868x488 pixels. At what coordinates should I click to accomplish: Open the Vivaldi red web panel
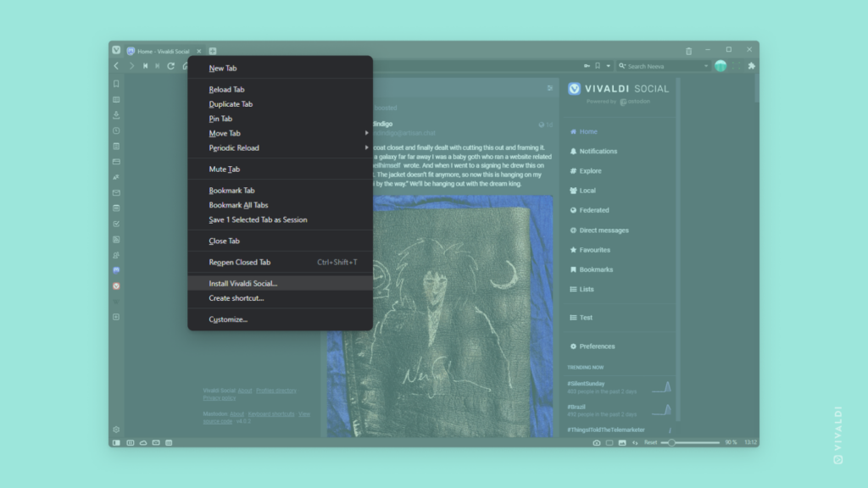point(116,286)
